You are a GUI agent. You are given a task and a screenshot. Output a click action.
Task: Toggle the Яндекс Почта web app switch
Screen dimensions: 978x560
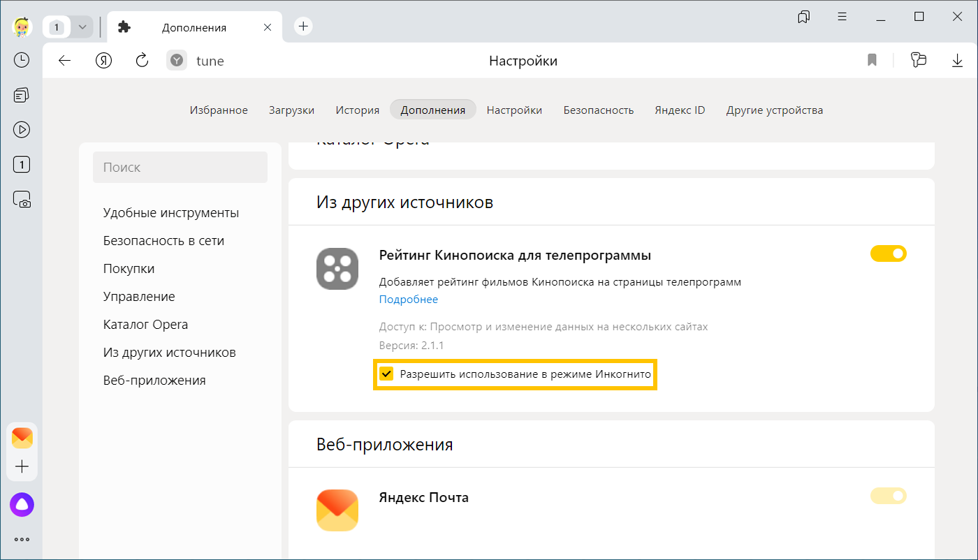[888, 496]
